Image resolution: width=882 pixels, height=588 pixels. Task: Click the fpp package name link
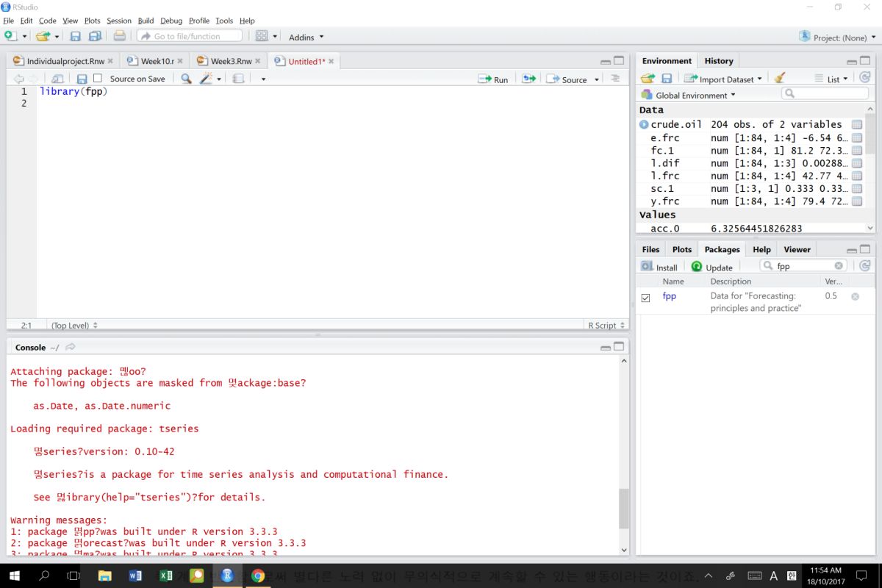click(x=669, y=296)
